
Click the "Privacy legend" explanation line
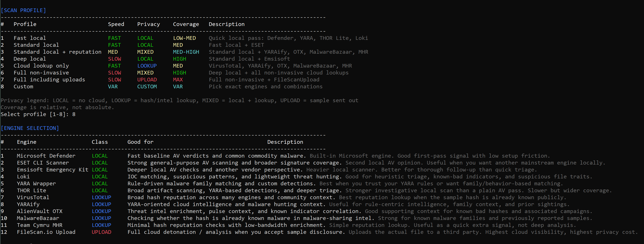pyautogui.click(x=179, y=100)
